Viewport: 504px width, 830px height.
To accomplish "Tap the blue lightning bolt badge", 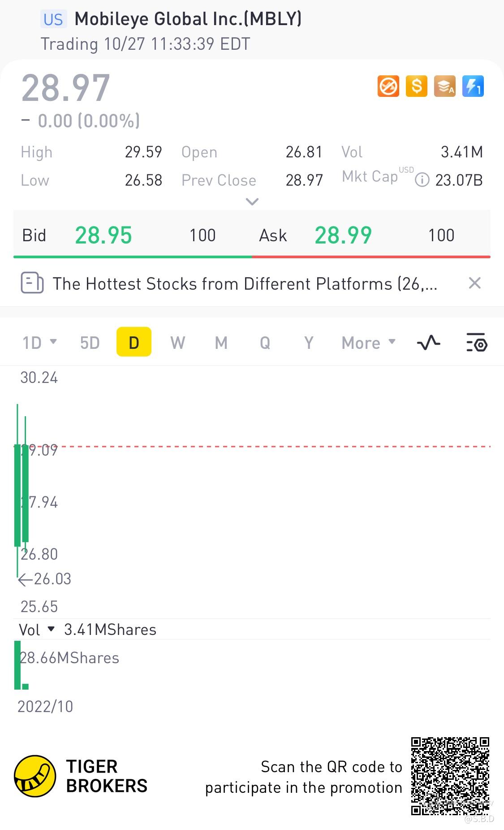I will 473,86.
